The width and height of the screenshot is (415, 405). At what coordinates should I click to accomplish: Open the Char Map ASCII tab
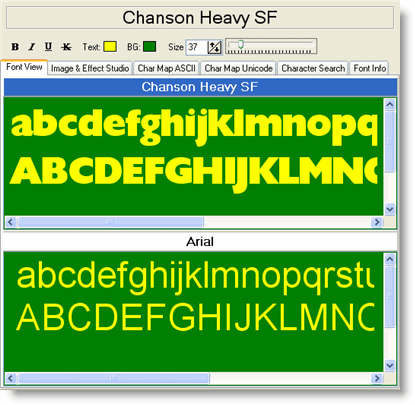(166, 68)
